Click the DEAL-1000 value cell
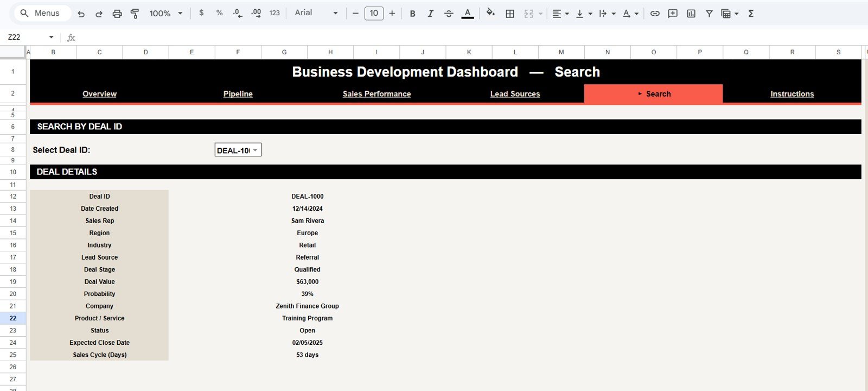 pyautogui.click(x=308, y=197)
